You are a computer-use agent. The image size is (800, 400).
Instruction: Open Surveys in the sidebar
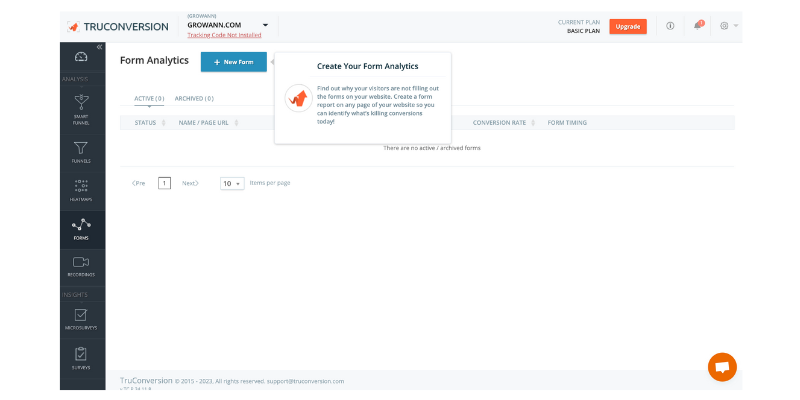81,359
